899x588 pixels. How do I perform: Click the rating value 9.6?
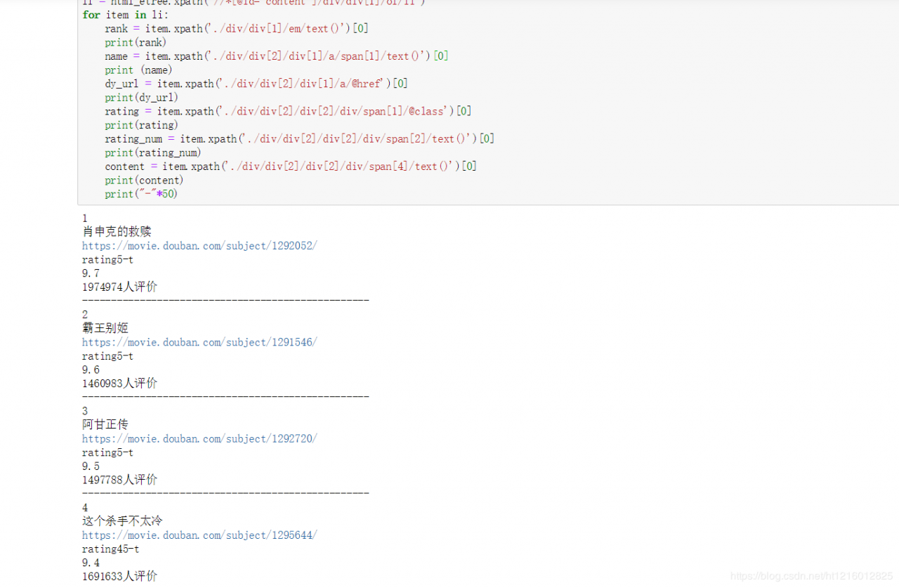(x=91, y=370)
